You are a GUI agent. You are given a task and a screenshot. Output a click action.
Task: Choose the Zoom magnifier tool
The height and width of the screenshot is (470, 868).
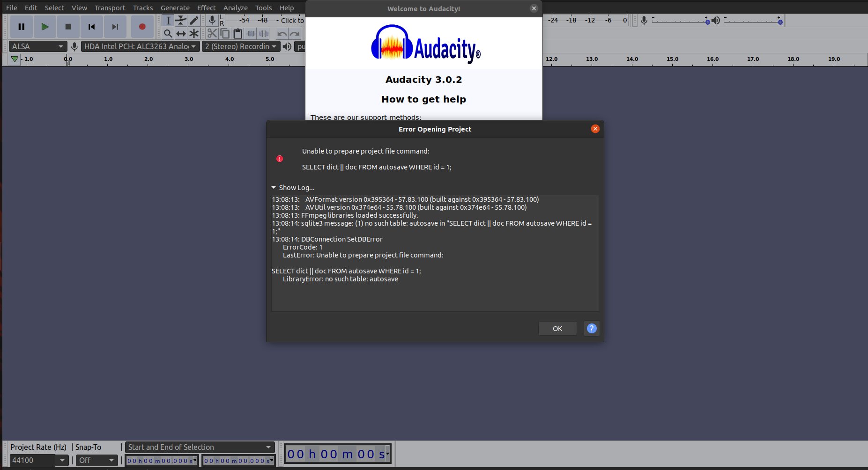click(168, 33)
